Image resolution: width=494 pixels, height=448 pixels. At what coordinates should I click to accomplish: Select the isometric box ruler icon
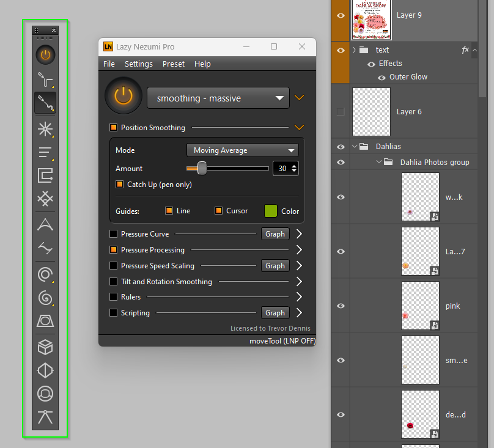tap(45, 347)
